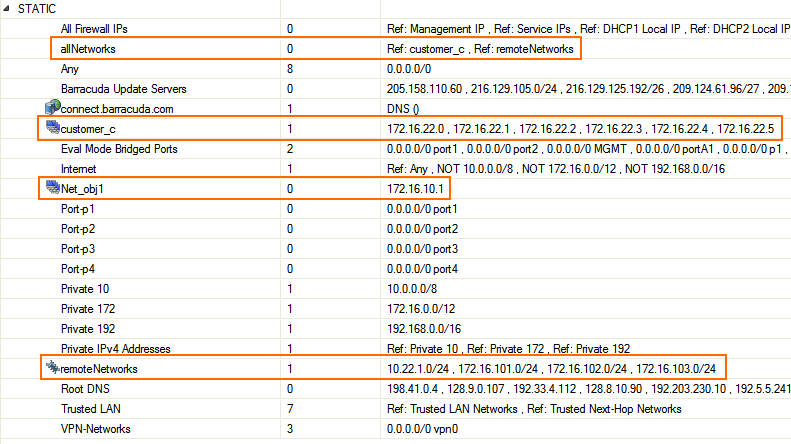Select the STATIC group header
Viewport: 791px width, 444px height.
(37, 9)
